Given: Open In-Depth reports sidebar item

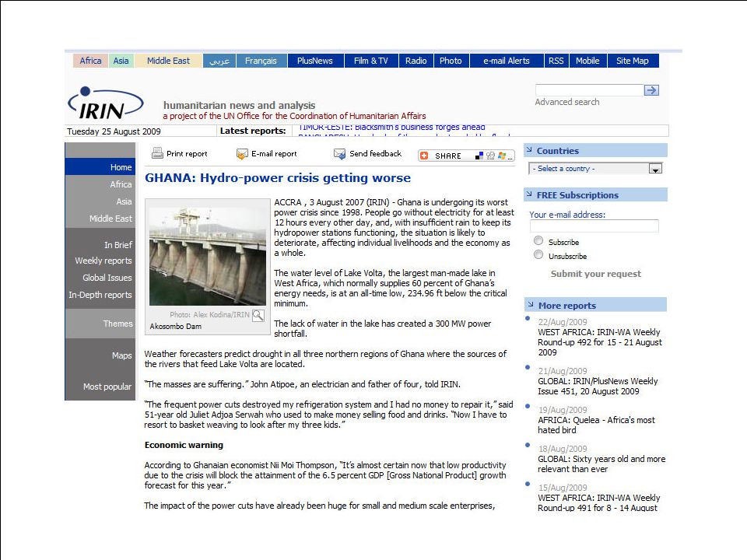Looking at the screenshot, I should pyautogui.click(x=100, y=295).
